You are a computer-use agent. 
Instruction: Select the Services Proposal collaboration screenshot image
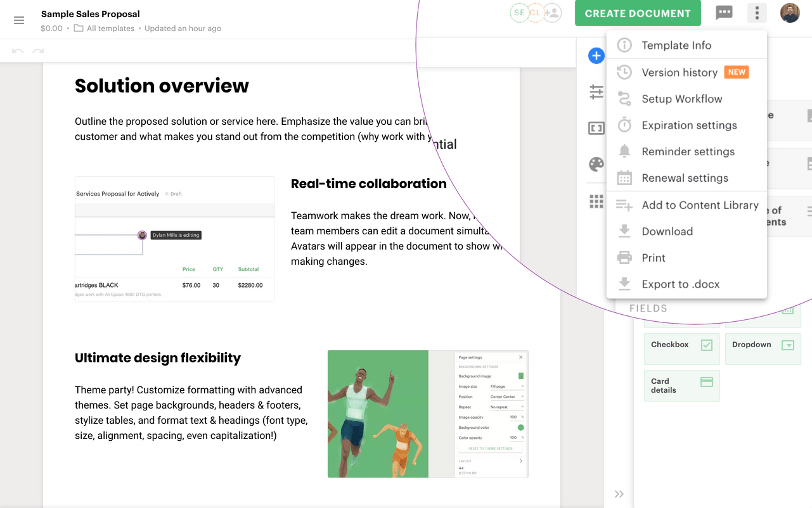click(x=174, y=239)
